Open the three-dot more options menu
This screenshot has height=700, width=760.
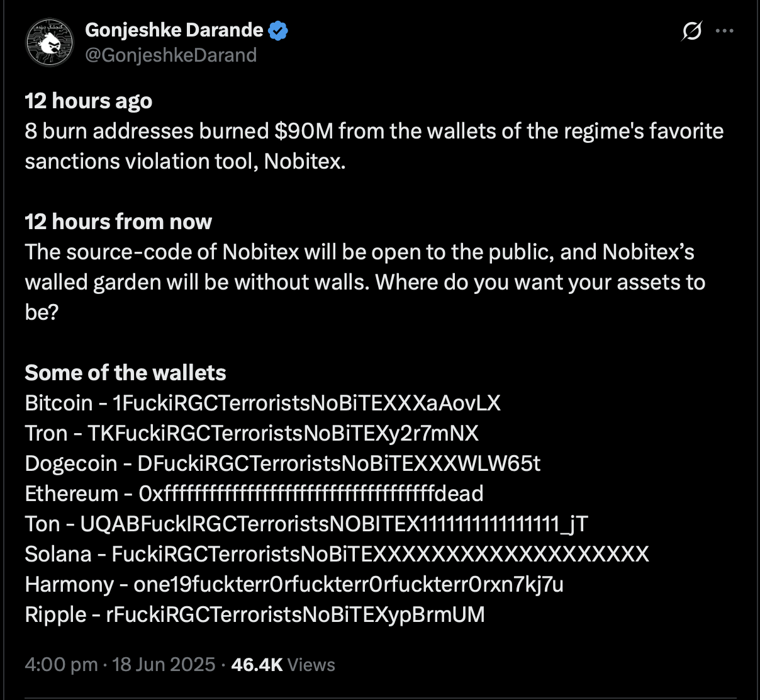(x=725, y=30)
